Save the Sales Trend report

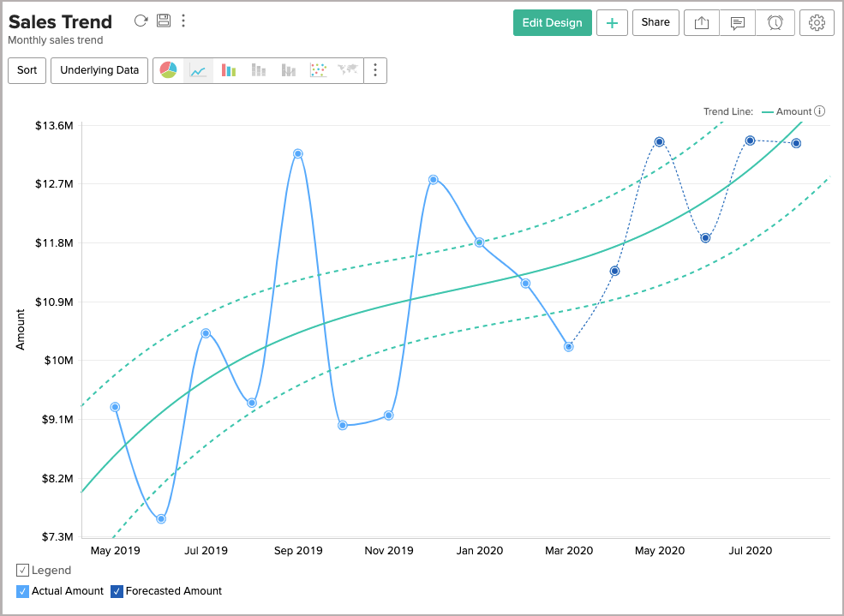pos(164,21)
